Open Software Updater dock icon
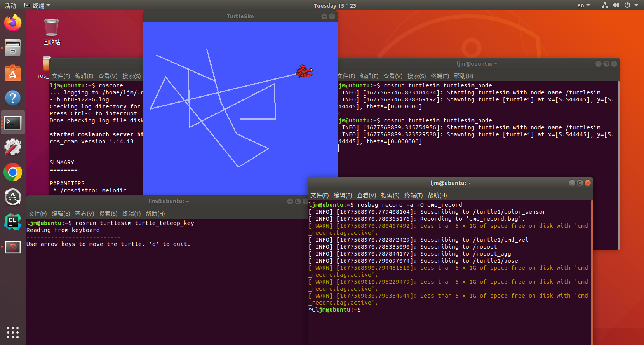This screenshot has width=644, height=345. pos(13,197)
